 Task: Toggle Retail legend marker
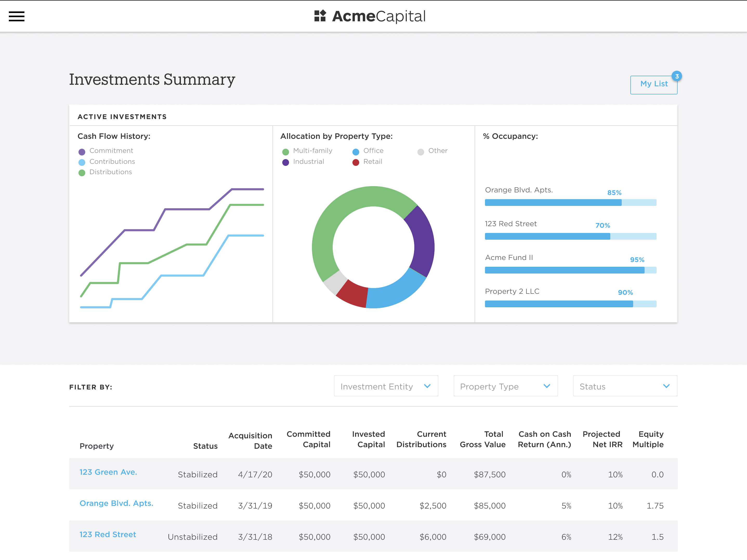[356, 162]
